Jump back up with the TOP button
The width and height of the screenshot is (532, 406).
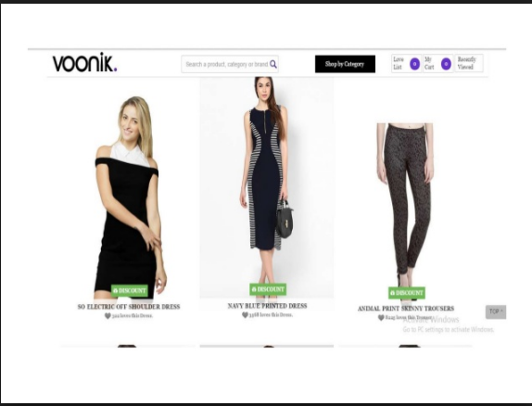point(495,311)
